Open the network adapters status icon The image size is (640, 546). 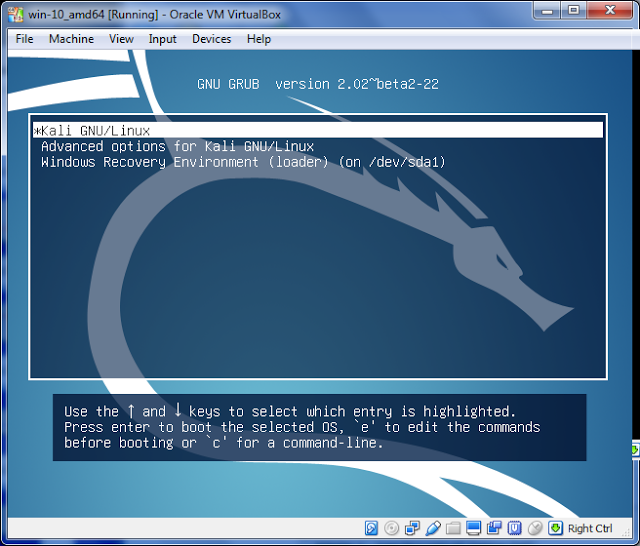click(412, 528)
